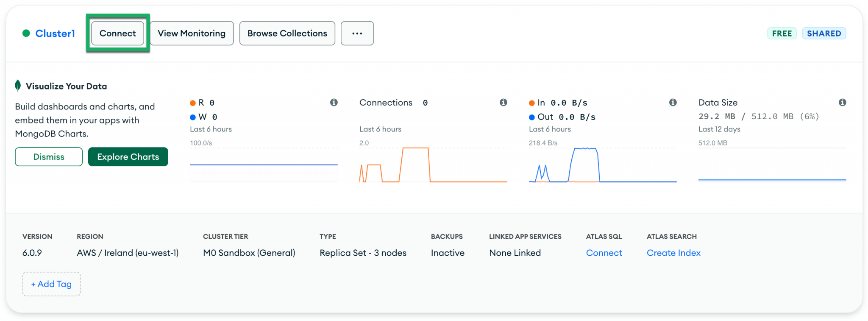Open View Monitoring
This screenshot has width=868, height=321.
pos(192,33)
